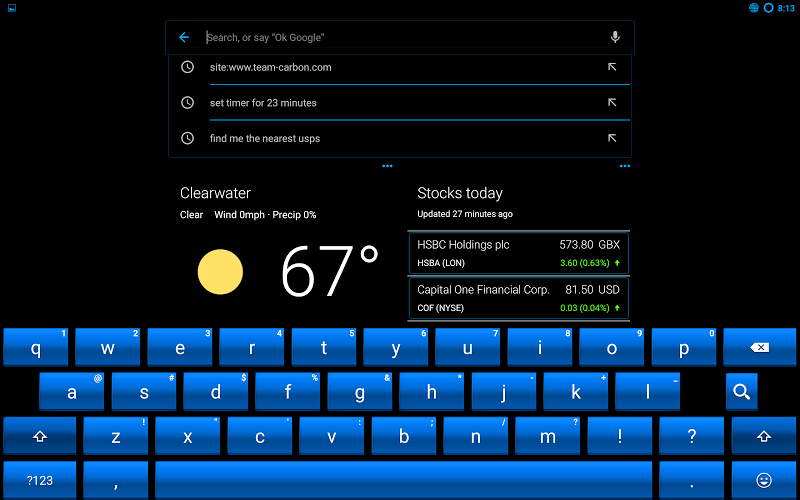Tap the n key
Image resolution: width=800 pixels, height=500 pixels.
[x=476, y=436]
